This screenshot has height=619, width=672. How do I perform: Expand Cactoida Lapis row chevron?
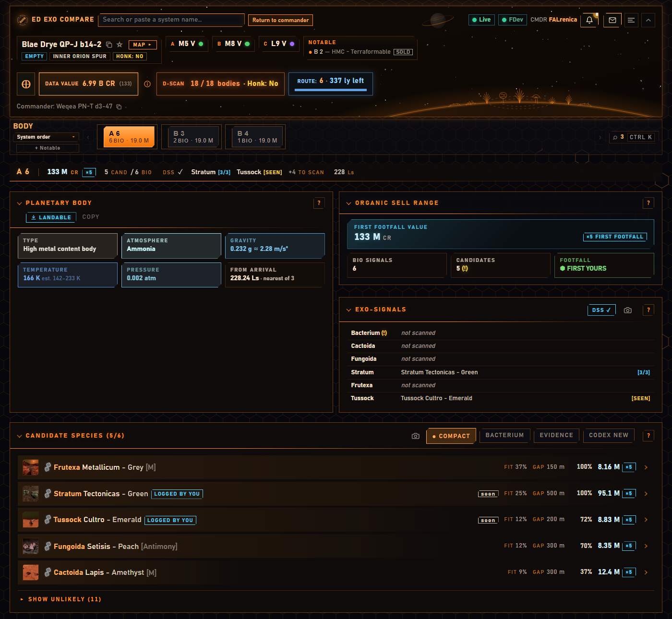646,572
